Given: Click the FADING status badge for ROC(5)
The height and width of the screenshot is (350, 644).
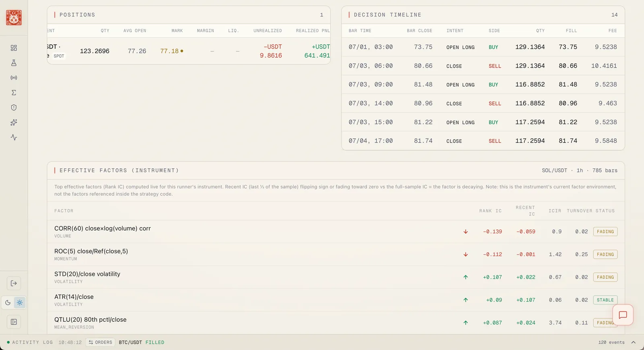Looking at the screenshot, I should click(605, 255).
